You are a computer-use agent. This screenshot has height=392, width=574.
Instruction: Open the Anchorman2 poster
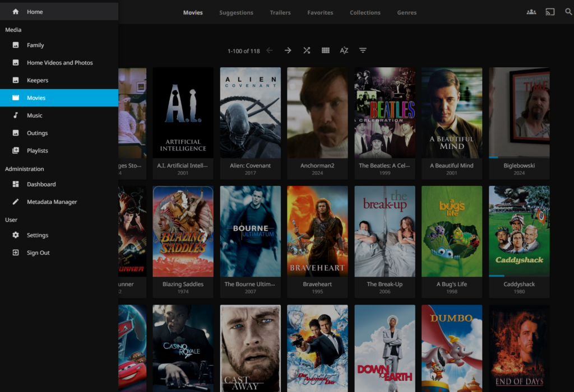pyautogui.click(x=317, y=113)
